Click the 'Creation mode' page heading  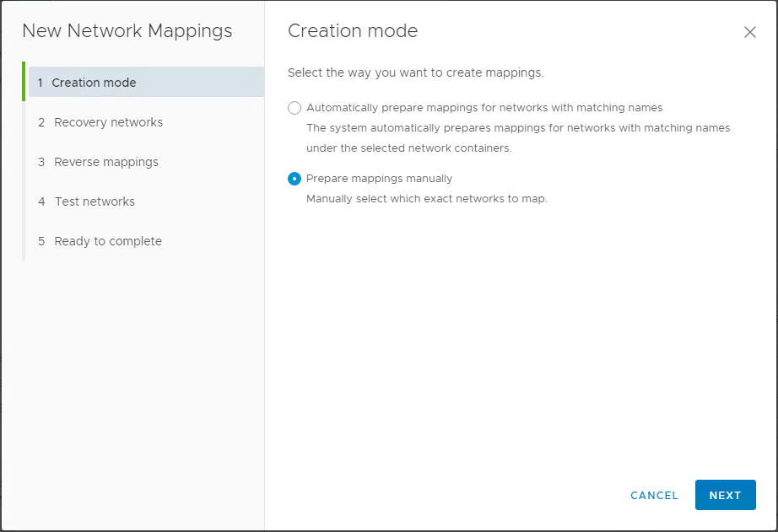tap(353, 31)
